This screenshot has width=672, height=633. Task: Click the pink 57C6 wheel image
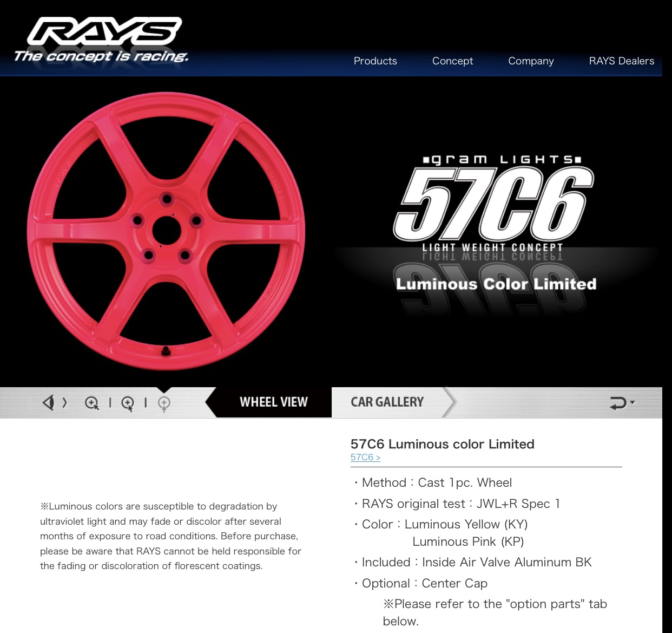coord(166,232)
